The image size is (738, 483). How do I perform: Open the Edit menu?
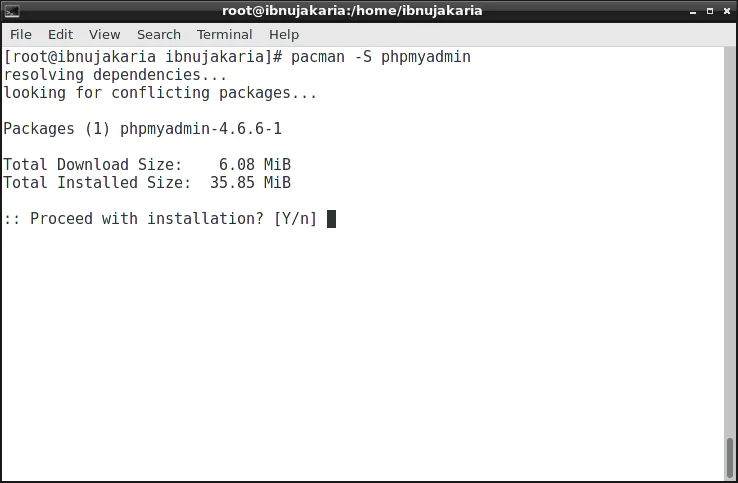(61, 35)
